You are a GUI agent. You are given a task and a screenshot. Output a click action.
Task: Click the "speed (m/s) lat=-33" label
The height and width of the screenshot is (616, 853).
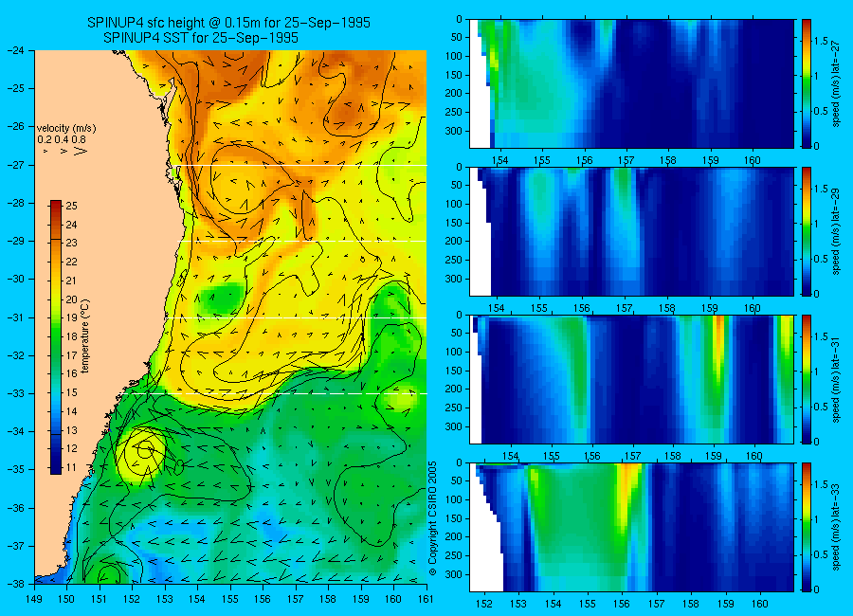pyautogui.click(x=836, y=527)
